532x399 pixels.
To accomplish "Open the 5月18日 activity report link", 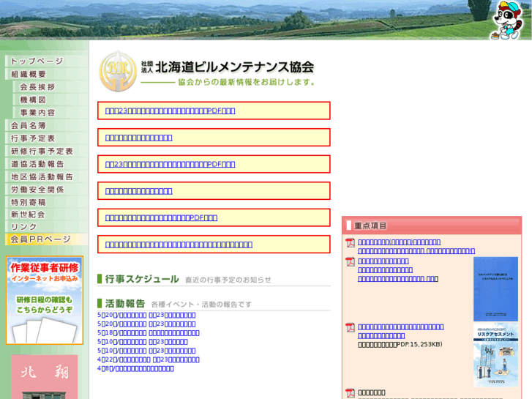I will 149,333.
